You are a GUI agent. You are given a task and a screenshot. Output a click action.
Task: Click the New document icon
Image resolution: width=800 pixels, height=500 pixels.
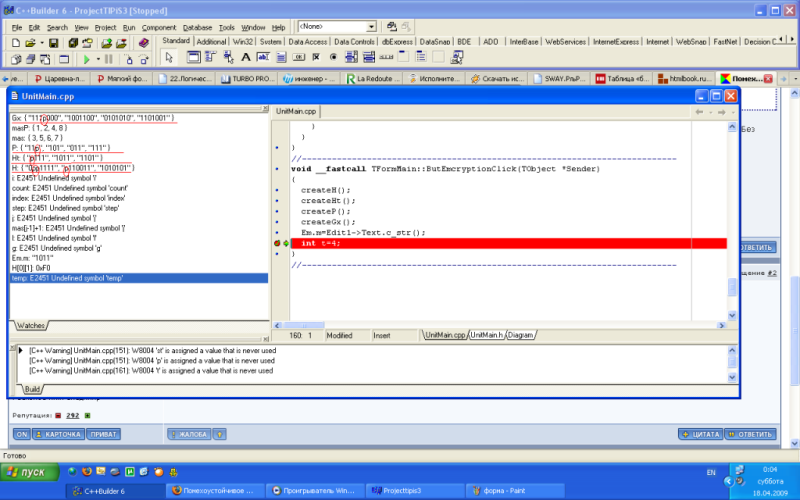pos(15,43)
